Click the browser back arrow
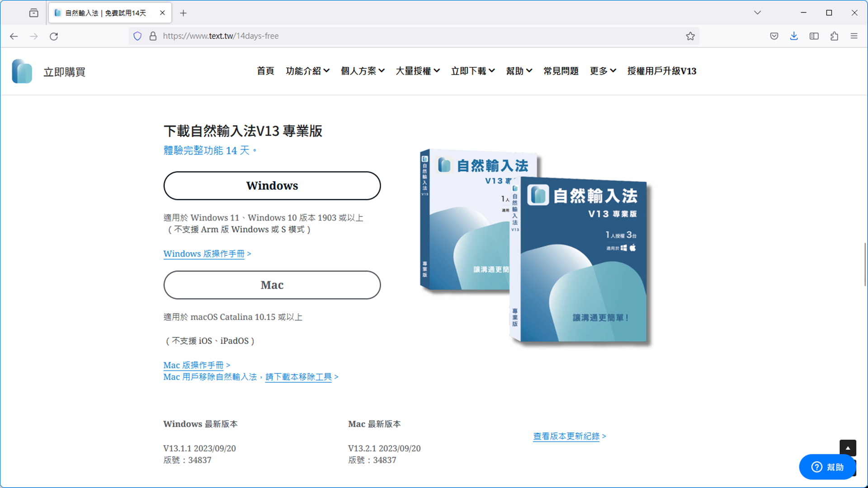This screenshot has height=488, width=868. pos(14,36)
